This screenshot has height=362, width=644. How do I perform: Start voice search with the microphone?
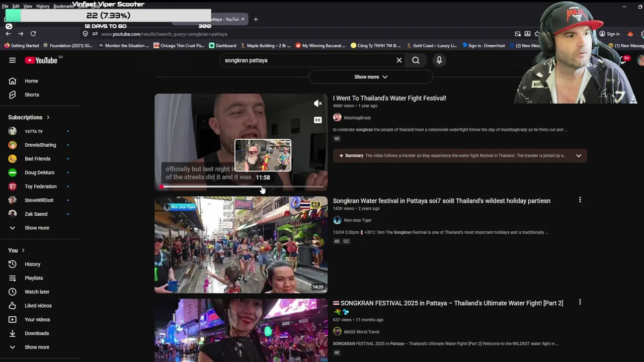click(439, 60)
